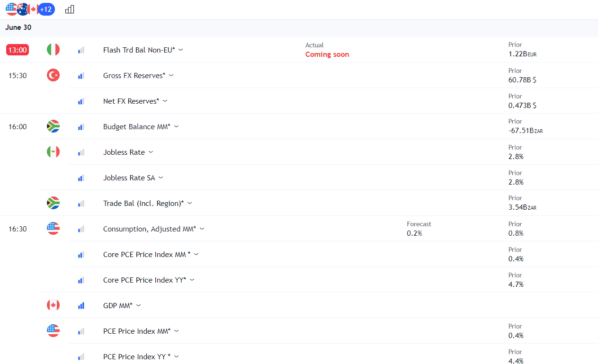
Task: Click importance bars for Trade Bal (Incl. Region)
Action: coord(81,203)
